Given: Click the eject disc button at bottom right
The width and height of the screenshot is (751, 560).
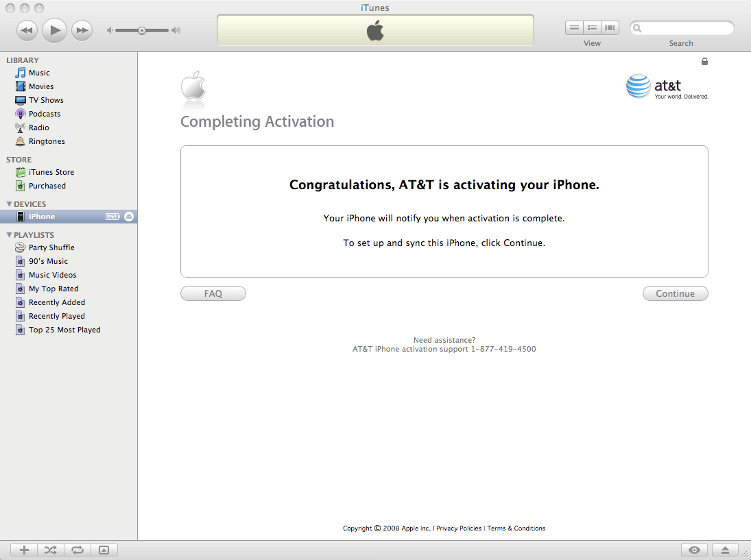Looking at the screenshot, I should pos(725,550).
